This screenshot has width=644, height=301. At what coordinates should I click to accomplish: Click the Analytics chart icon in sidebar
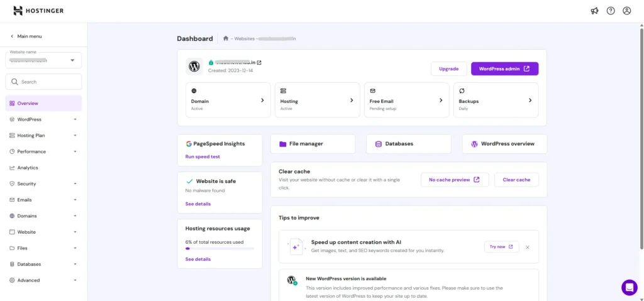coord(12,168)
